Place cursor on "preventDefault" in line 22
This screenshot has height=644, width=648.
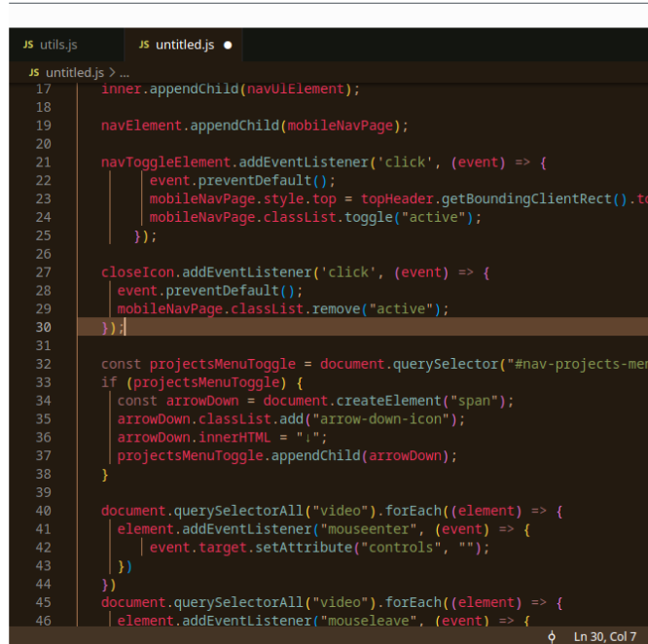tap(255, 181)
